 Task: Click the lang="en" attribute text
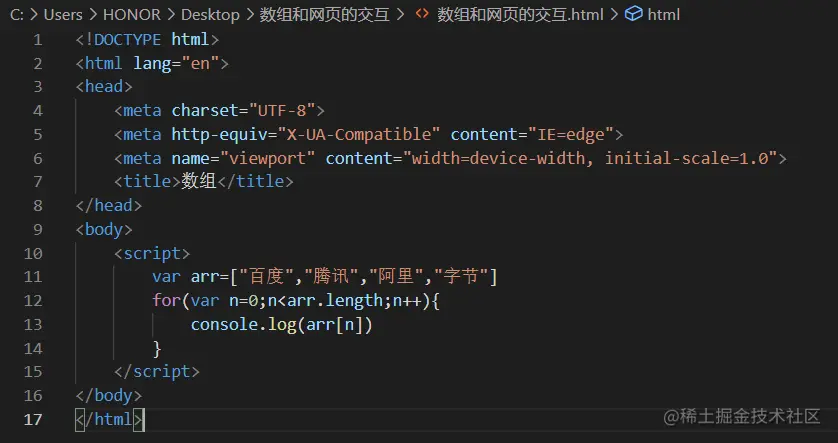click(176, 64)
